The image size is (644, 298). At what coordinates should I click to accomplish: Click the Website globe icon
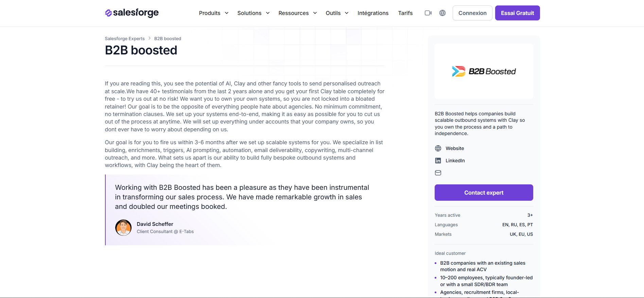click(x=438, y=148)
